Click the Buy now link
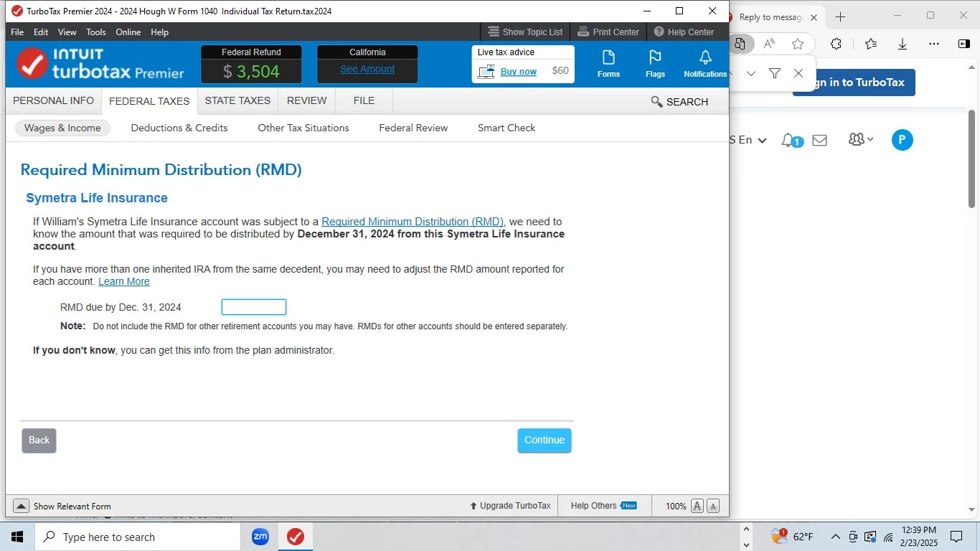This screenshot has height=551, width=980. click(518, 71)
